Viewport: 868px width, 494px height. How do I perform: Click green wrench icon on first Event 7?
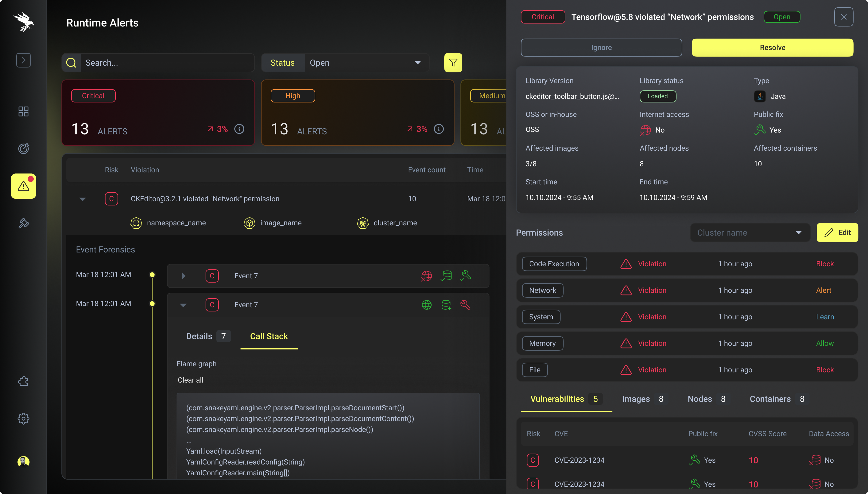[x=466, y=276]
